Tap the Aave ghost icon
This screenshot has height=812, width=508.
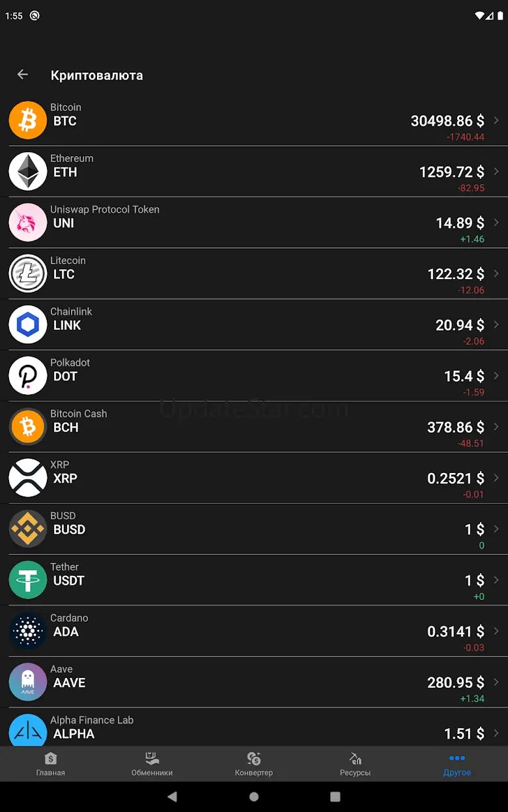coord(28,682)
